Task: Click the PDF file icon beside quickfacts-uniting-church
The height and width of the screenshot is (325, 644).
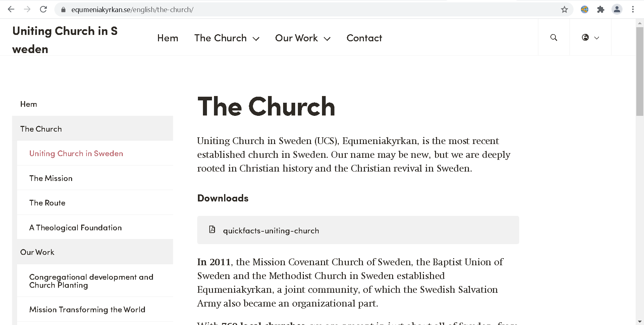Action: click(x=212, y=230)
